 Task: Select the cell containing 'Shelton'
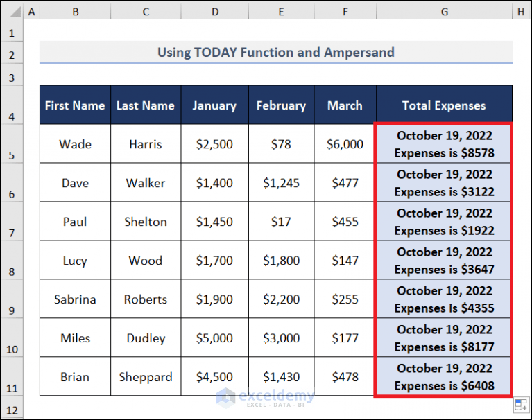(146, 221)
